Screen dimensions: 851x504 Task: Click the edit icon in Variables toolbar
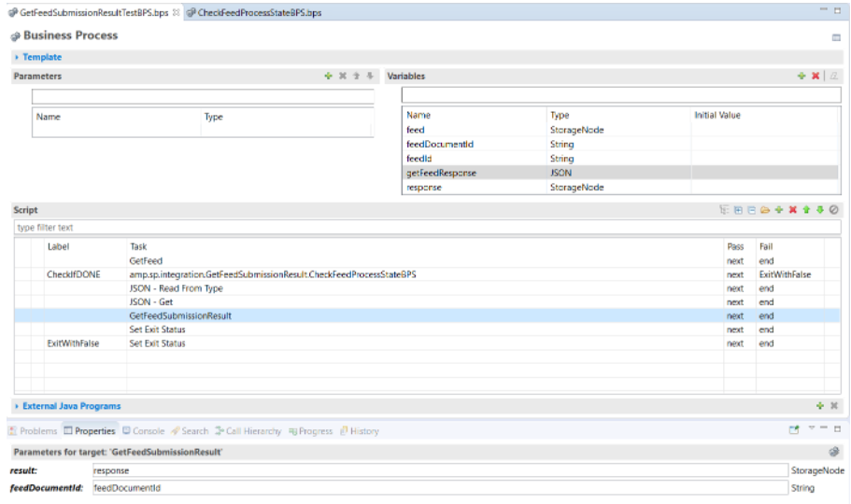(834, 76)
